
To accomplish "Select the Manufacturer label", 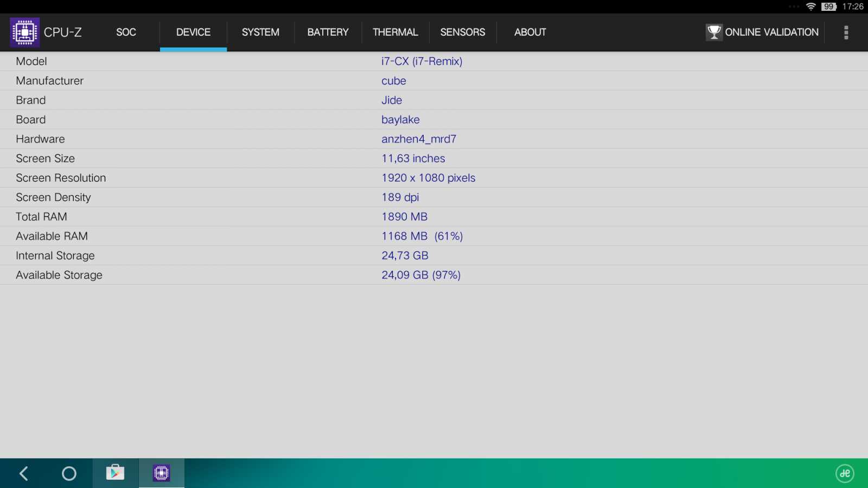I will click(x=49, y=81).
